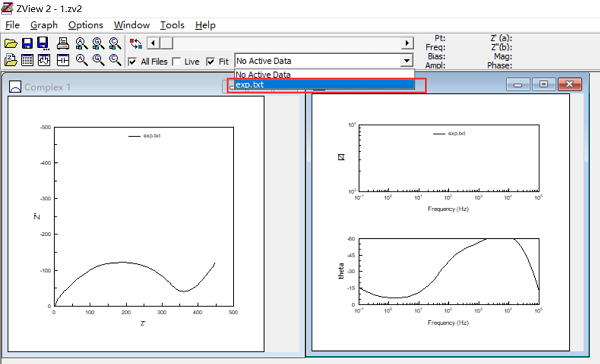Click the data table grid icon

27,60
